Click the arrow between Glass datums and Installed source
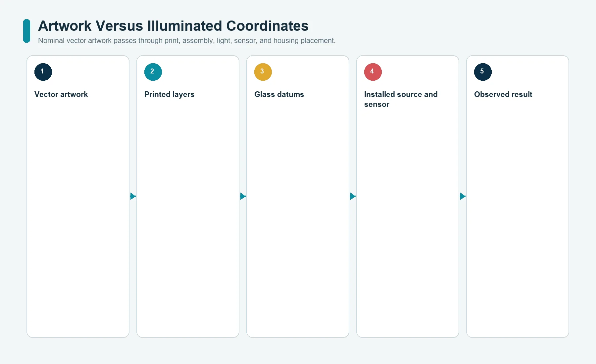The image size is (596, 364). click(353, 196)
